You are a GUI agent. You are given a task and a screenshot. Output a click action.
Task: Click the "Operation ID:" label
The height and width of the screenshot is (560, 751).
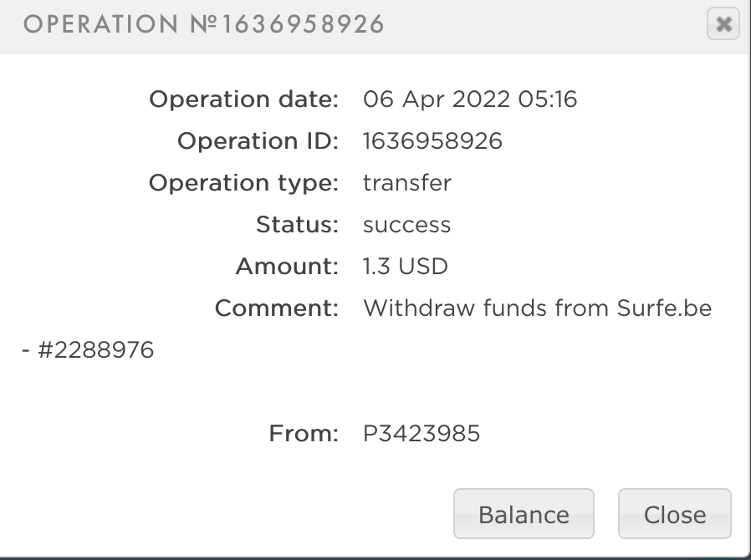pos(258,141)
